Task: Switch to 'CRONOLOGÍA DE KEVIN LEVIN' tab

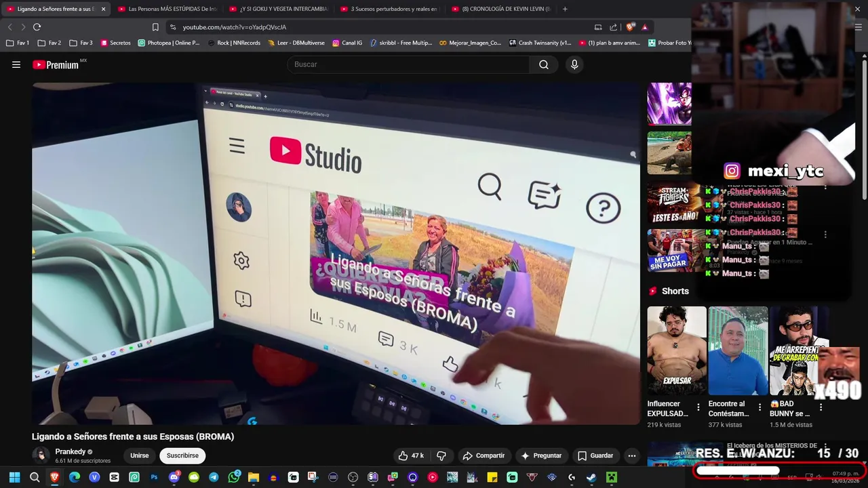Action: click(500, 9)
